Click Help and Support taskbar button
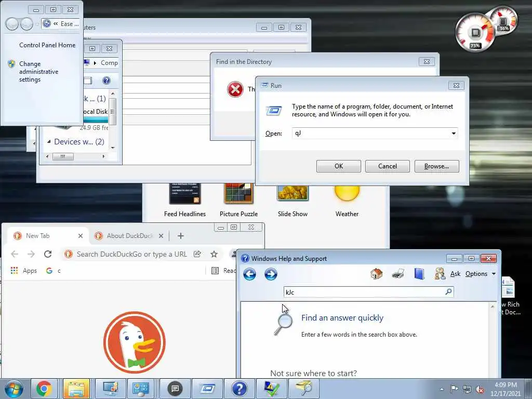Screen dimensions: 532x399 pyautogui.click(x=239, y=389)
